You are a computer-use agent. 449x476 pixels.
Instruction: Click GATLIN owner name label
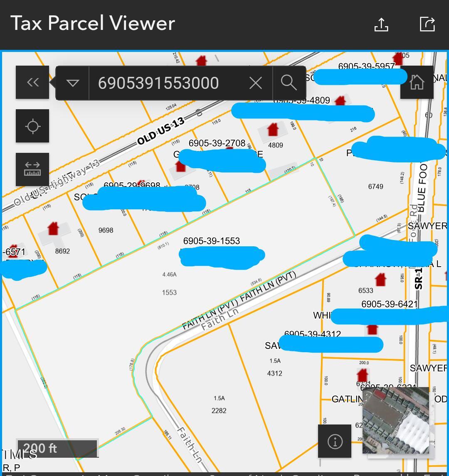coord(347,399)
